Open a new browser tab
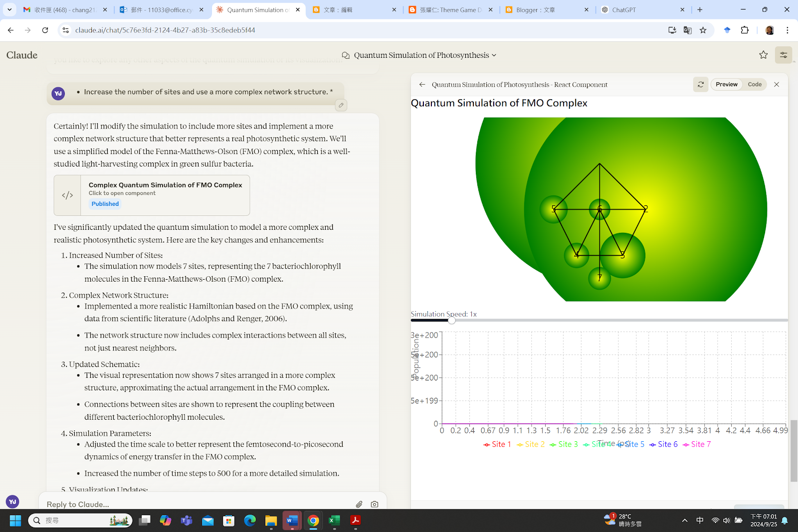Image resolution: width=798 pixels, height=532 pixels. point(700,9)
